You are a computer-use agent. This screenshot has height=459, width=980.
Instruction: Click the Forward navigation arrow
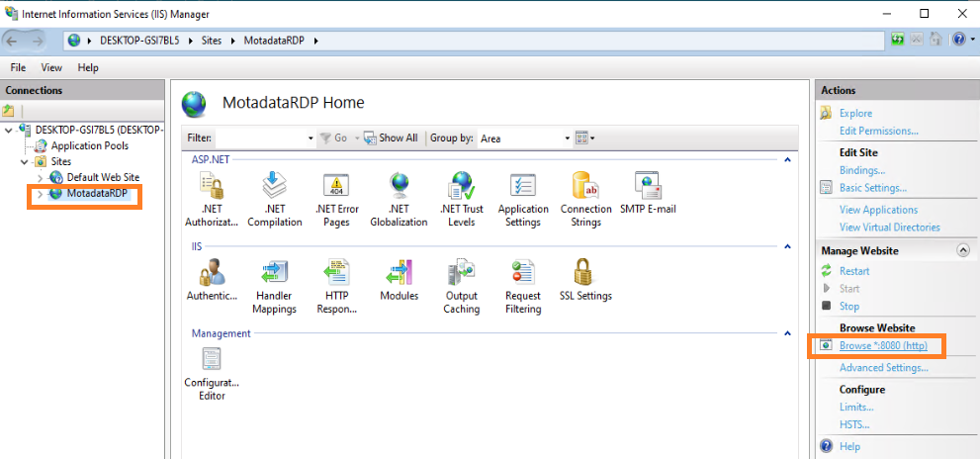(38, 41)
